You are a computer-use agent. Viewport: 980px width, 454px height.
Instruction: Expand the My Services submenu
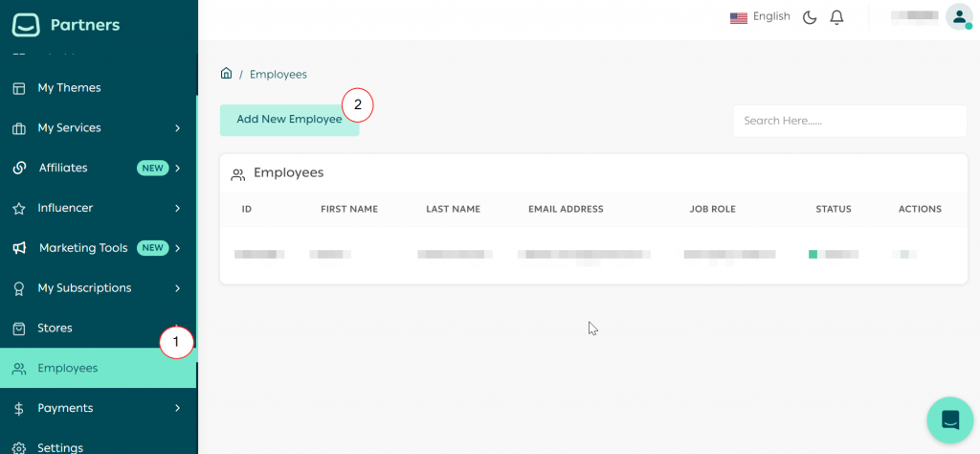tap(177, 128)
